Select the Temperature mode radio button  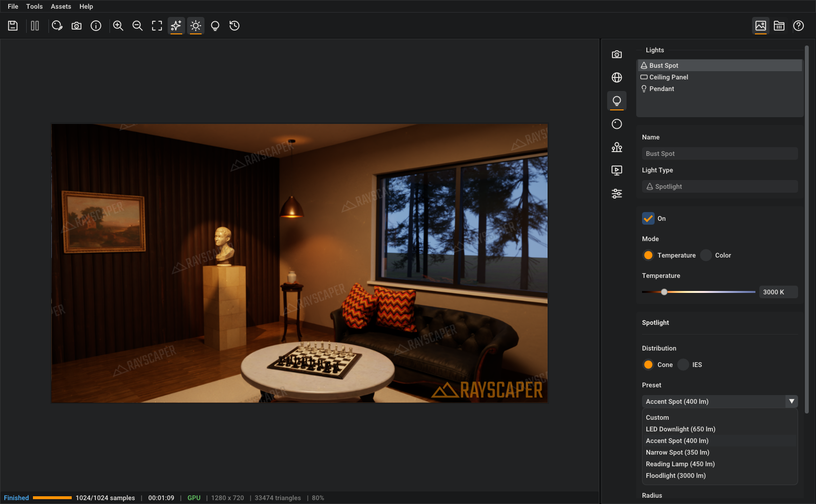click(x=648, y=255)
